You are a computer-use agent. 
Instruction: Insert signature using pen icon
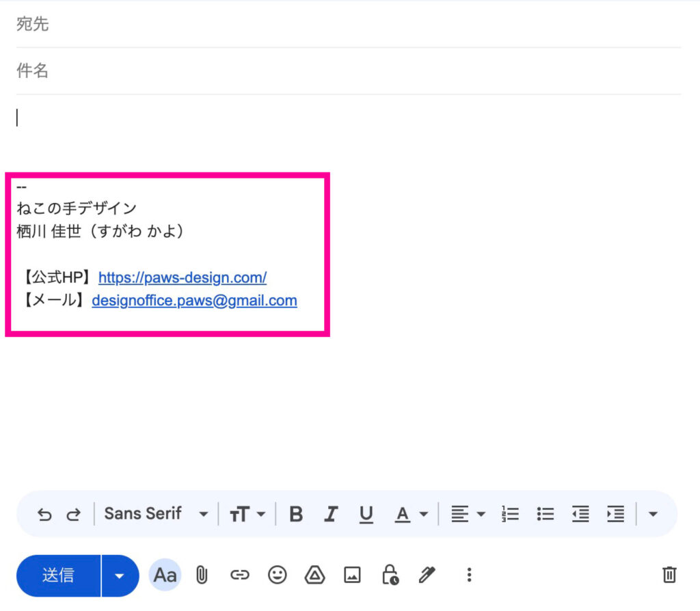pyautogui.click(x=427, y=575)
